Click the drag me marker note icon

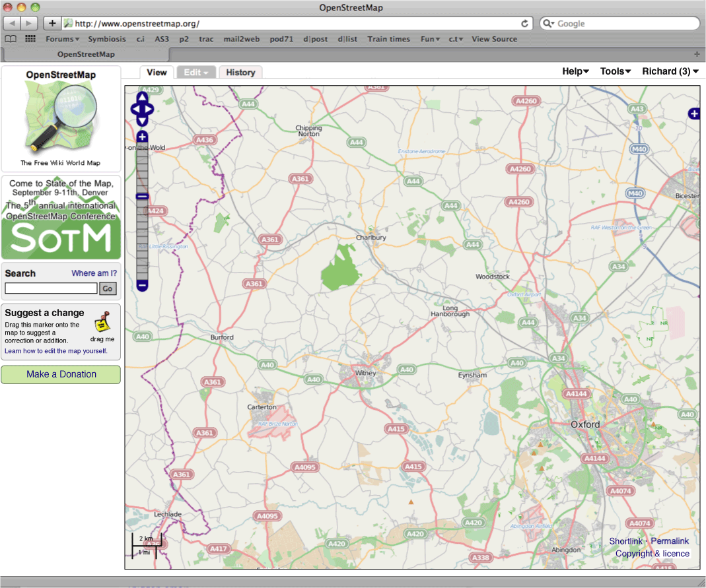pyautogui.click(x=103, y=321)
